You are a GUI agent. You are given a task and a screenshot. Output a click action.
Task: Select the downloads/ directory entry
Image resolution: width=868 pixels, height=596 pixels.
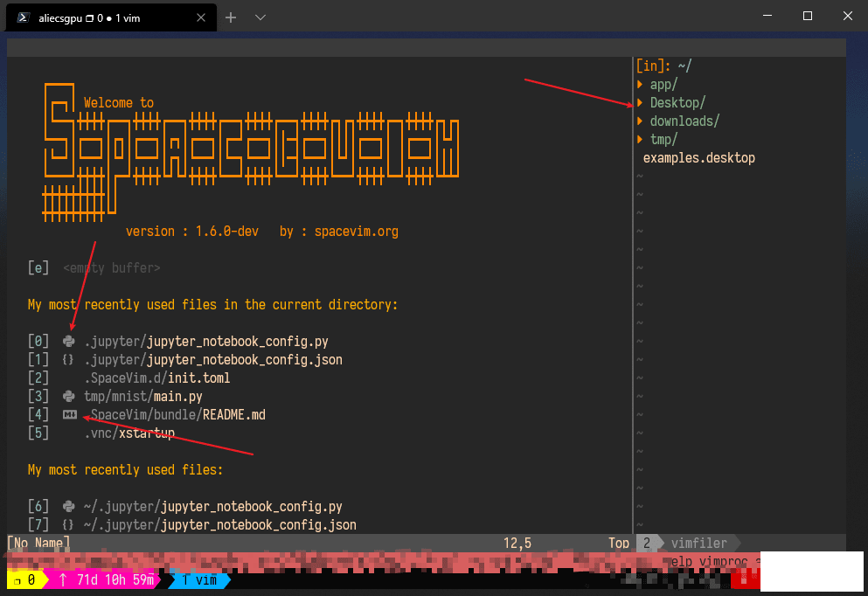[x=684, y=121]
